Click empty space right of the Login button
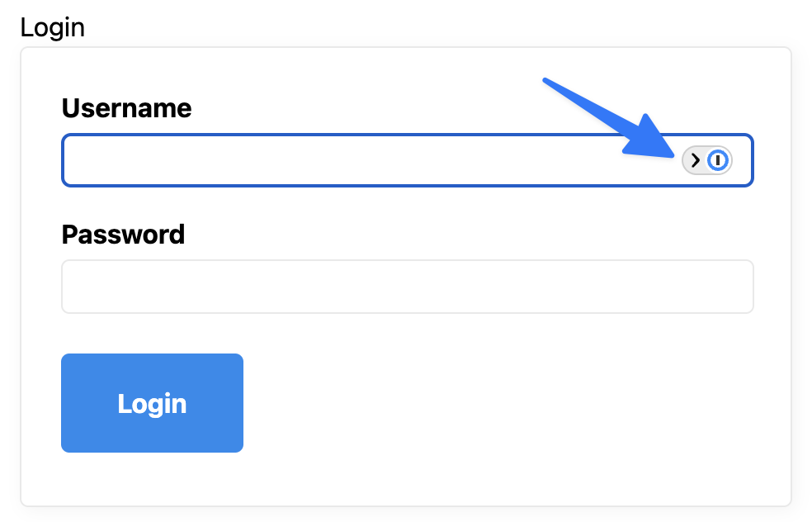The image size is (812, 522). pyautogui.click(x=495, y=403)
